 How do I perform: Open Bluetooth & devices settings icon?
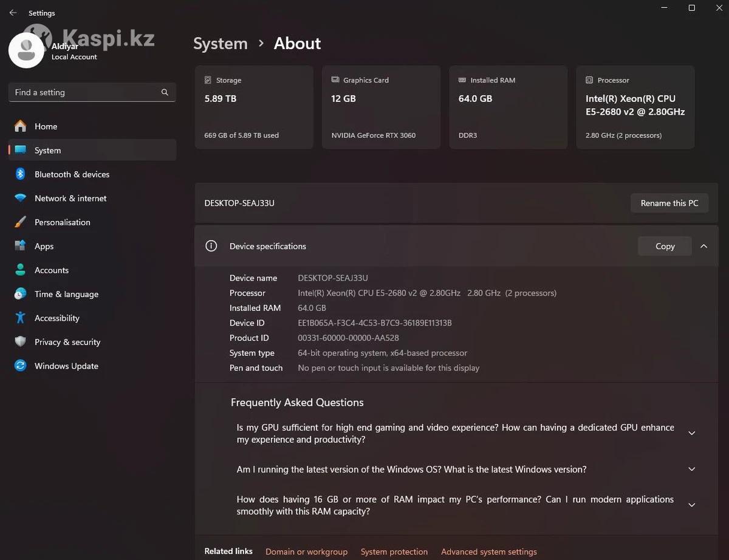click(21, 174)
